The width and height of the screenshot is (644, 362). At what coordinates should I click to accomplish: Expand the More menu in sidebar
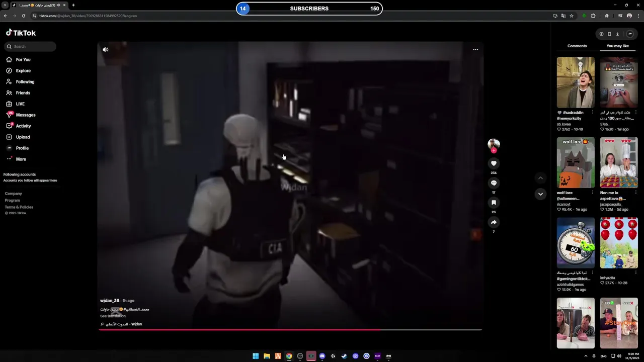[x=16, y=159]
